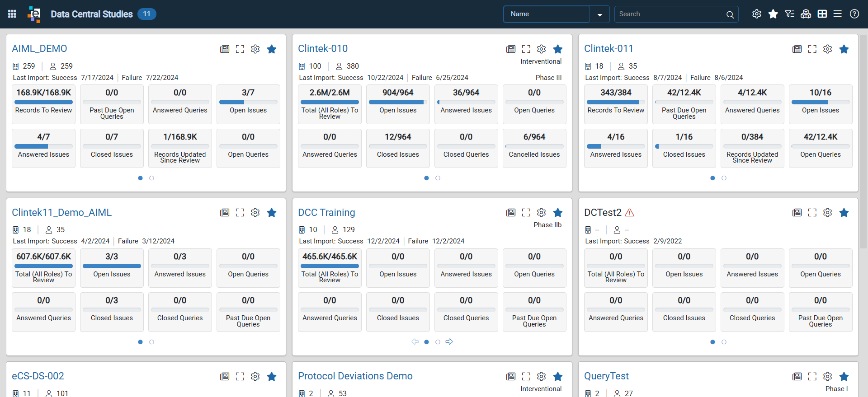The image size is (868, 397).
Task: Open help question mark icon
Action: tap(854, 14)
